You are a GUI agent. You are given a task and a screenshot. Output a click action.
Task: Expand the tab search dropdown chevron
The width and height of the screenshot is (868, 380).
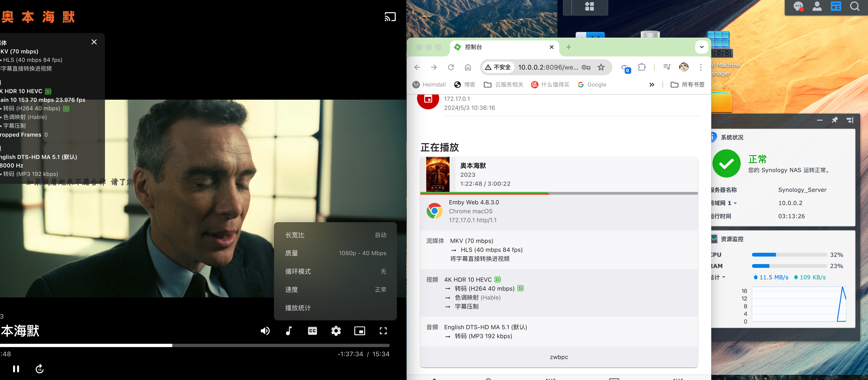(x=702, y=47)
